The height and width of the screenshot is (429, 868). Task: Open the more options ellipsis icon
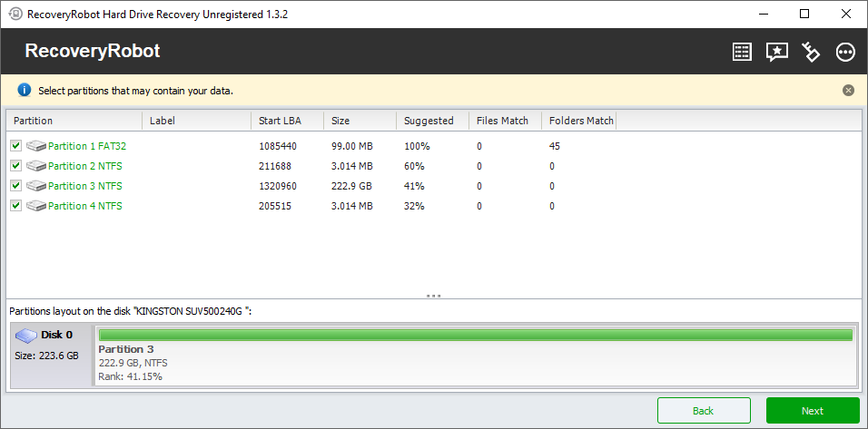click(x=845, y=52)
